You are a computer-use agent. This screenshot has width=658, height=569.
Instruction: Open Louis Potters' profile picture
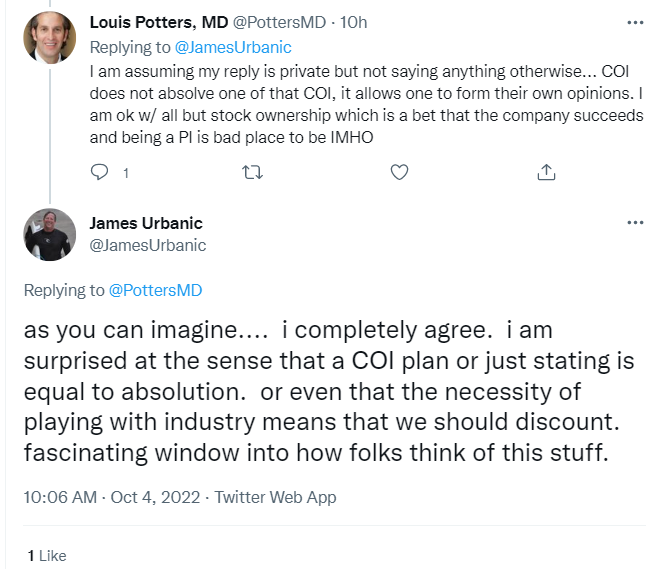(49, 38)
